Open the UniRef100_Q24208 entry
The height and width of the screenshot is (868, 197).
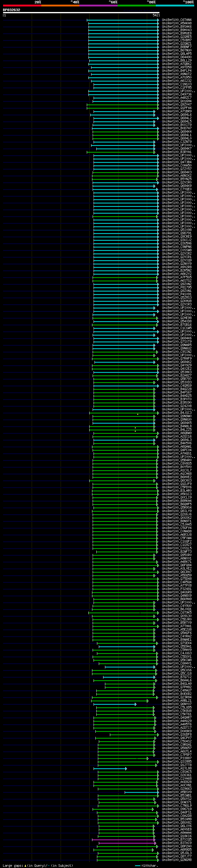[x=177, y=406]
